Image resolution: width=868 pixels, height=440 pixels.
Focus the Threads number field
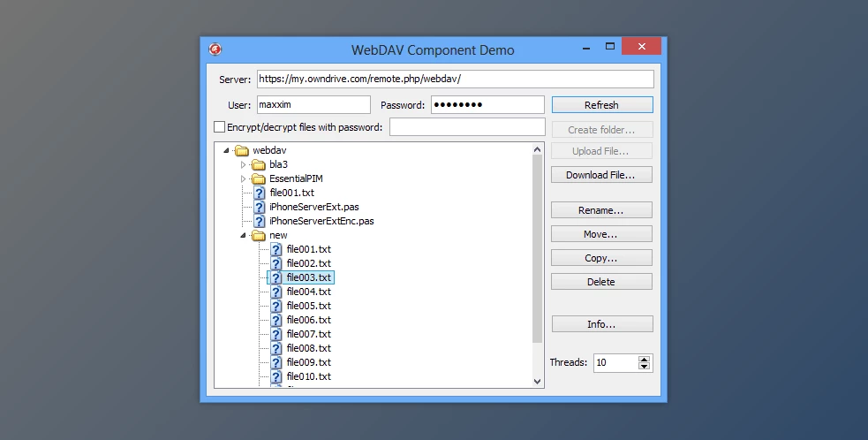coord(615,363)
